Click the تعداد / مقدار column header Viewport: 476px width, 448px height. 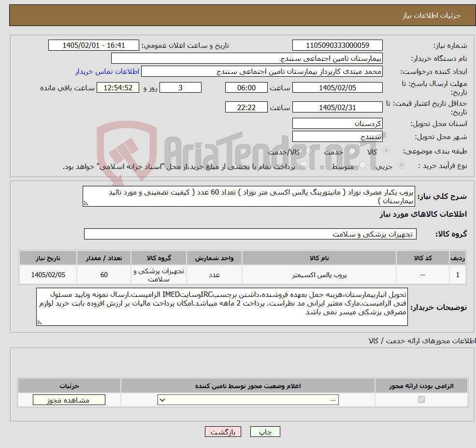coord(104,258)
